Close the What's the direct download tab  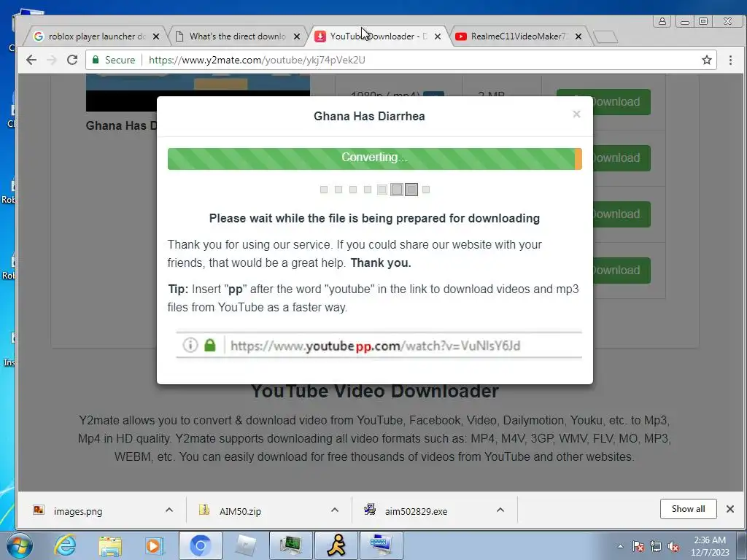297,36
